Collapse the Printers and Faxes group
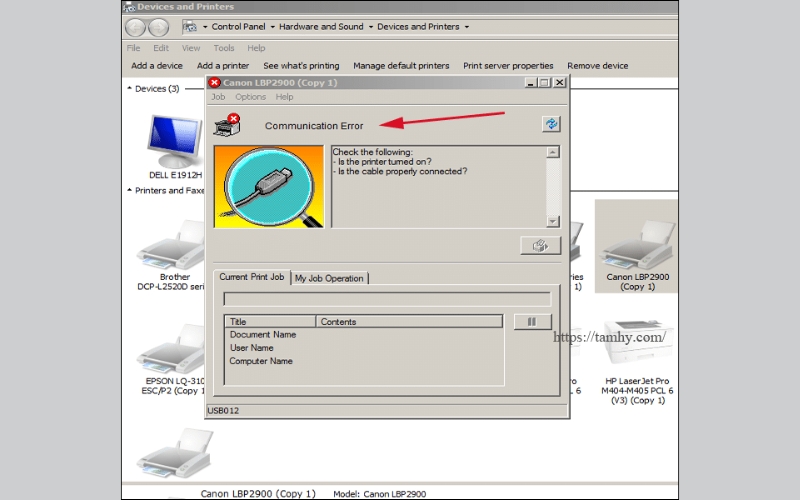The width and height of the screenshot is (800, 500). [130, 190]
